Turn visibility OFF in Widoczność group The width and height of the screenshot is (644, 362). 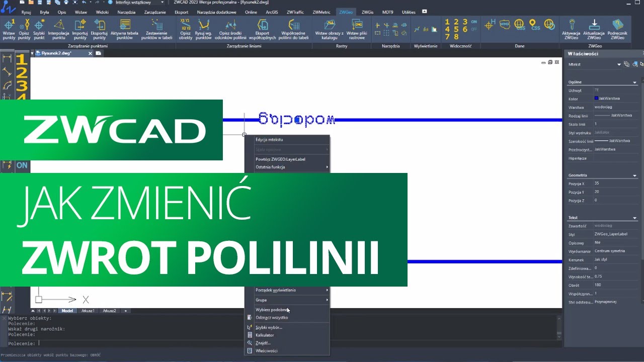(x=474, y=29)
